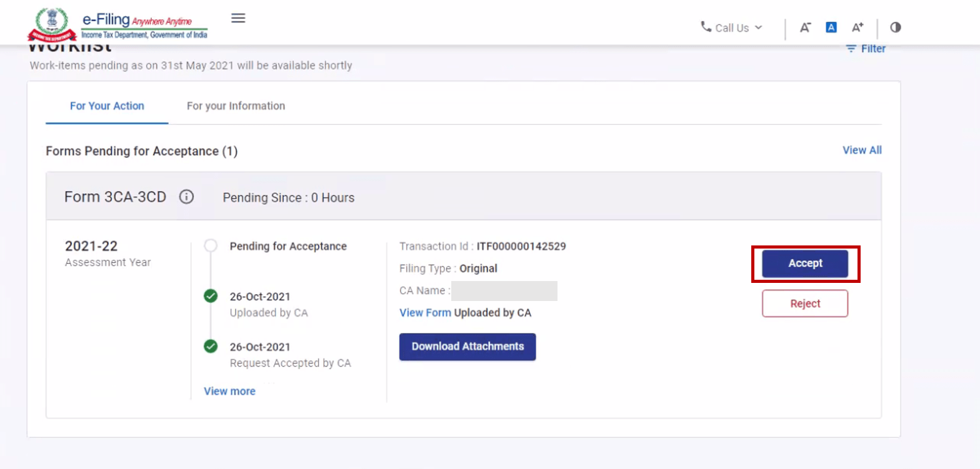The width and height of the screenshot is (980, 469).
Task: Reset to default font size icon
Action: pyautogui.click(x=831, y=27)
